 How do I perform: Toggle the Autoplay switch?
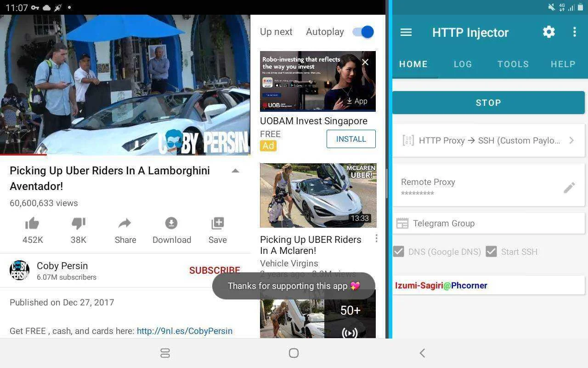[x=363, y=32]
